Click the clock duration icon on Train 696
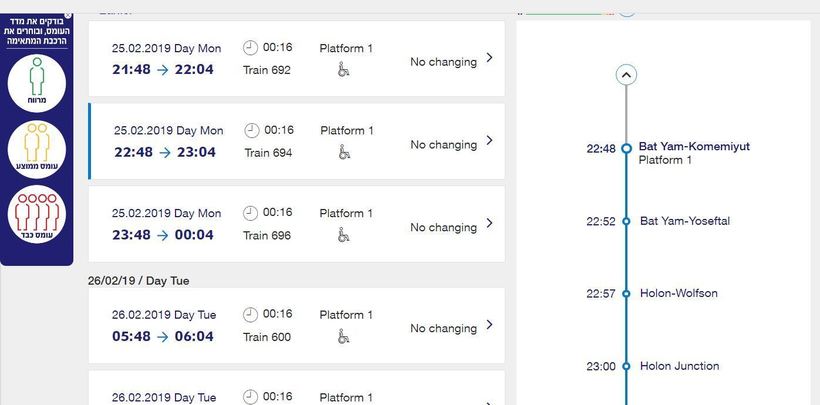Screen dimensions: 820x405 click(x=250, y=212)
